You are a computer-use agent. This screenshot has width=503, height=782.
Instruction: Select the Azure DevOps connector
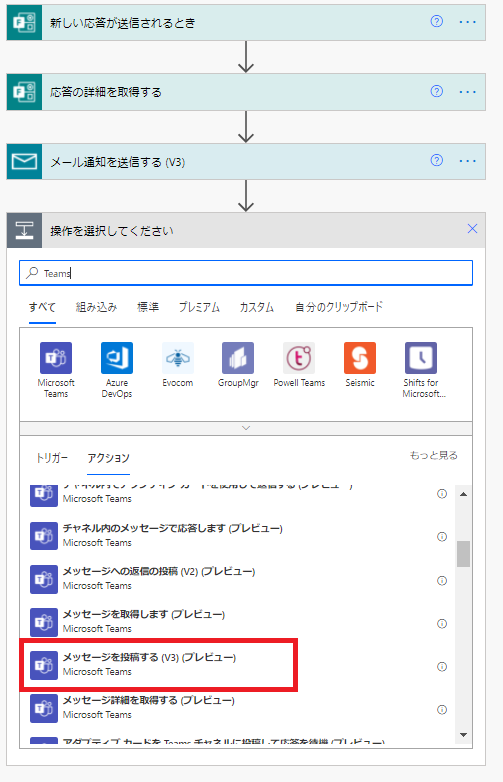(x=117, y=370)
